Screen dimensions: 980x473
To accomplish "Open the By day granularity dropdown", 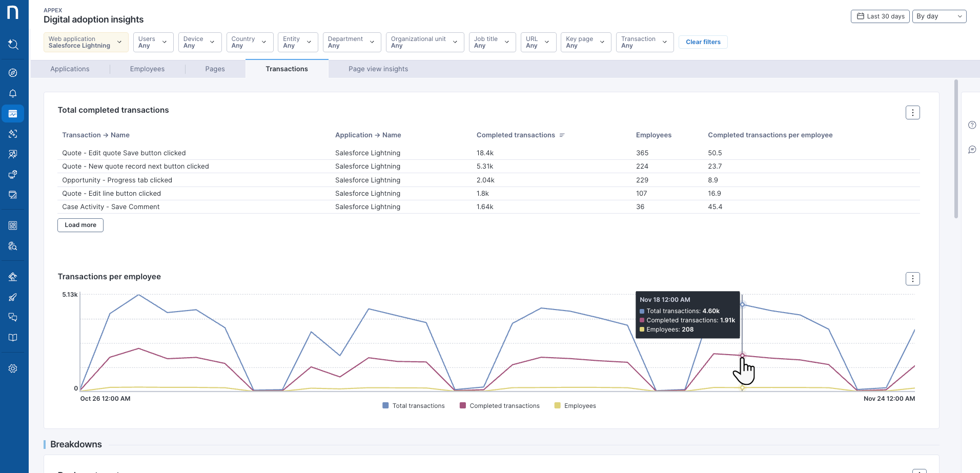I will point(939,16).
